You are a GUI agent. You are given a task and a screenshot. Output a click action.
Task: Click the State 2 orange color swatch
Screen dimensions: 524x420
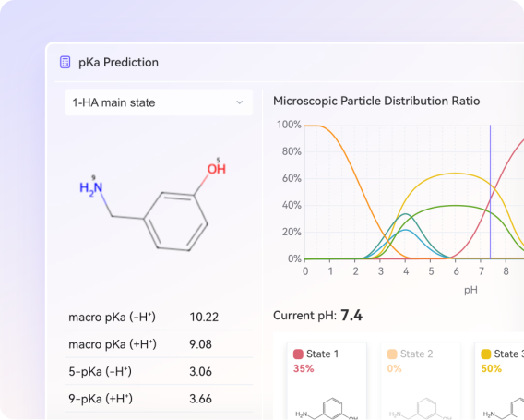[392, 354]
